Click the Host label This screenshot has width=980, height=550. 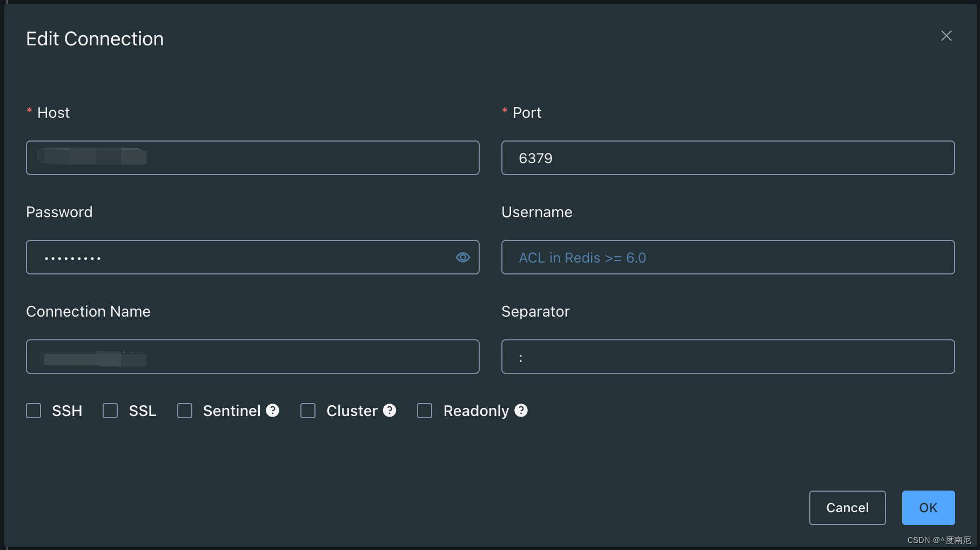click(53, 112)
